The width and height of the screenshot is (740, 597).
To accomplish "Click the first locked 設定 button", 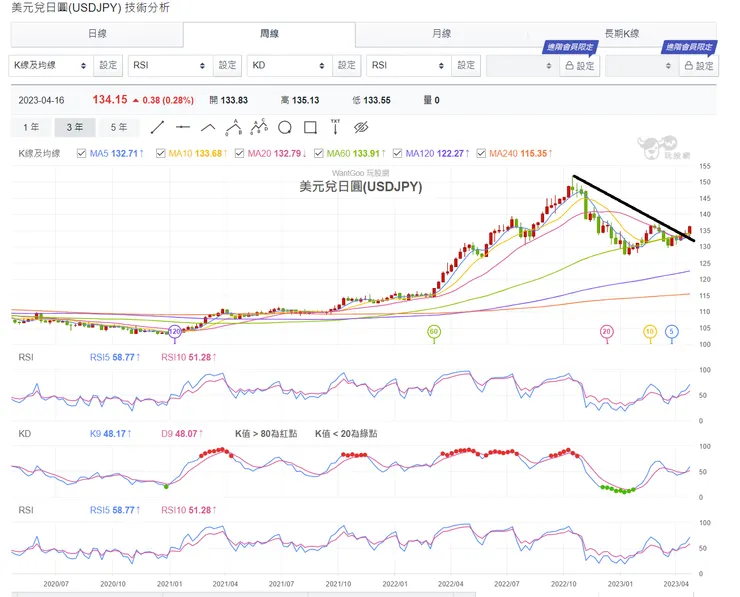I will tap(580, 66).
